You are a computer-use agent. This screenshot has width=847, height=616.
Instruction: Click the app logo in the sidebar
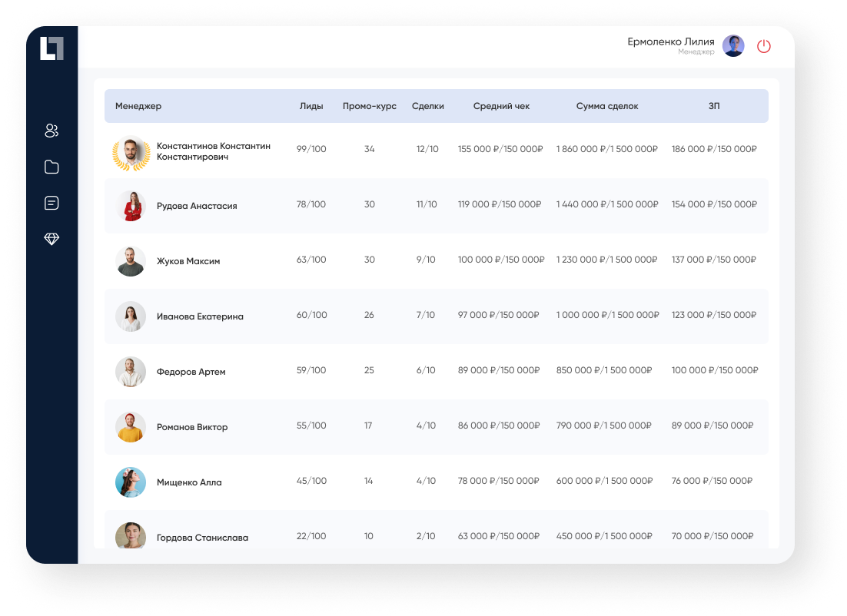(x=51, y=48)
